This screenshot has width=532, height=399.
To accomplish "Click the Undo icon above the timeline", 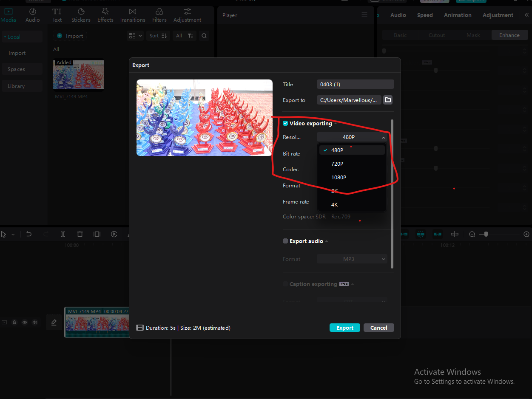I will pyautogui.click(x=28, y=234).
